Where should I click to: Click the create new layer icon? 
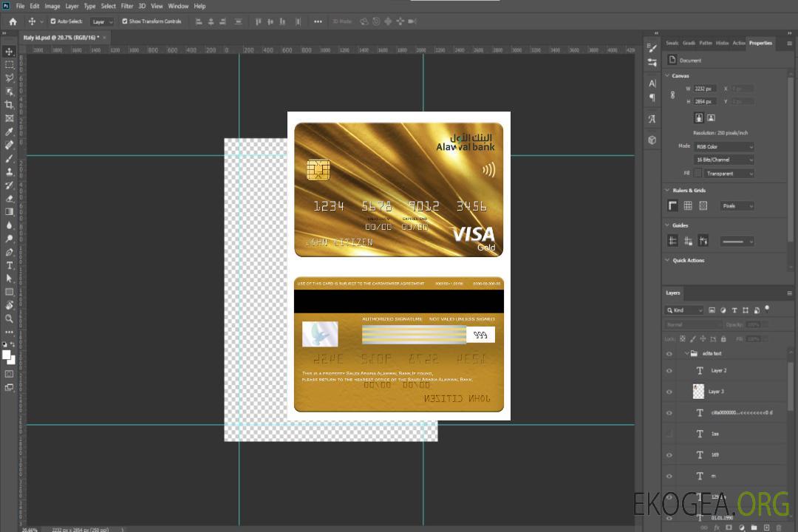(766, 528)
